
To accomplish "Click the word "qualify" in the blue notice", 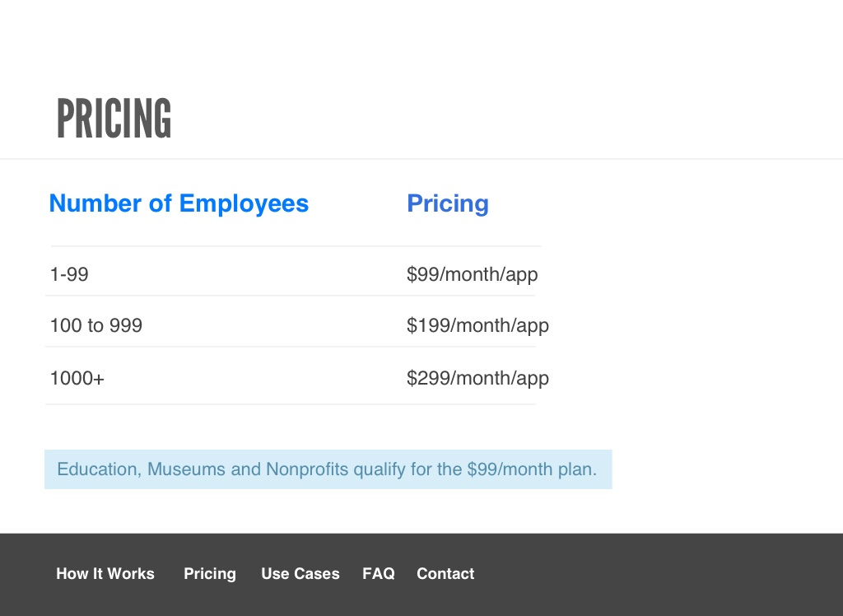I will pos(380,469).
